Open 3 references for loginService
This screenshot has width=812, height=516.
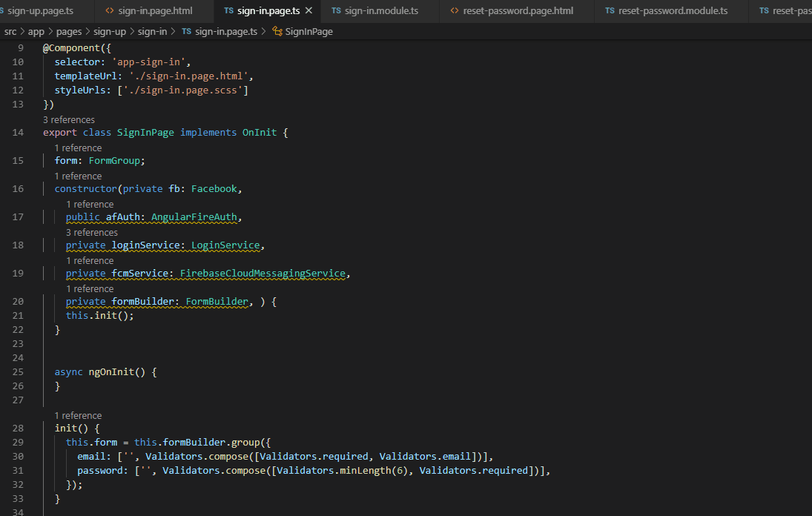[x=92, y=232]
